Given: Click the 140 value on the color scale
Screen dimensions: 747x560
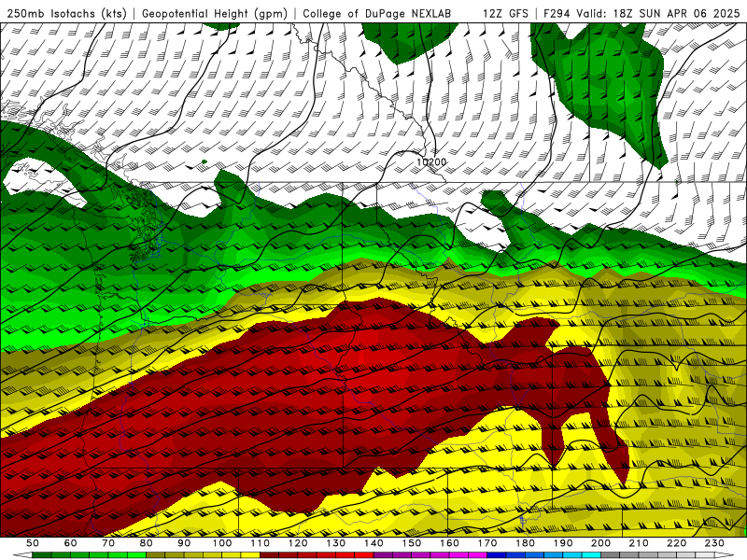Looking at the screenshot, I should point(373,543).
